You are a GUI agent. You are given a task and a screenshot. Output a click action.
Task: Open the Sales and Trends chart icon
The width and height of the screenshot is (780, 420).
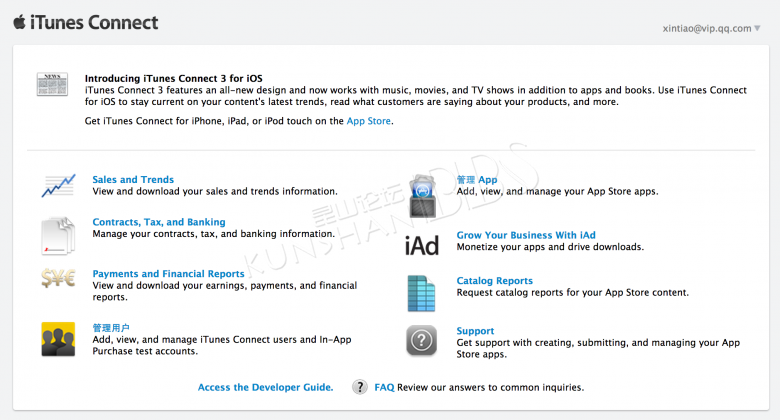tap(59, 186)
